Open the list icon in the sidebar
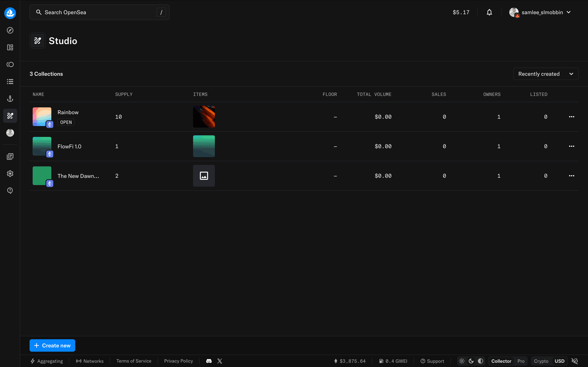588x367 pixels. pos(10,81)
